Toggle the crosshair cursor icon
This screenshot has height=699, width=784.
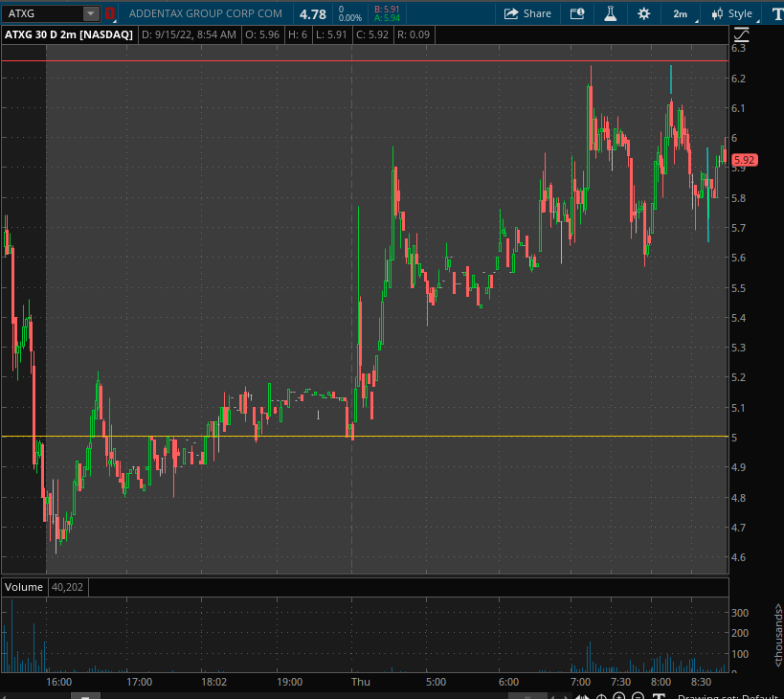[x=602, y=697]
